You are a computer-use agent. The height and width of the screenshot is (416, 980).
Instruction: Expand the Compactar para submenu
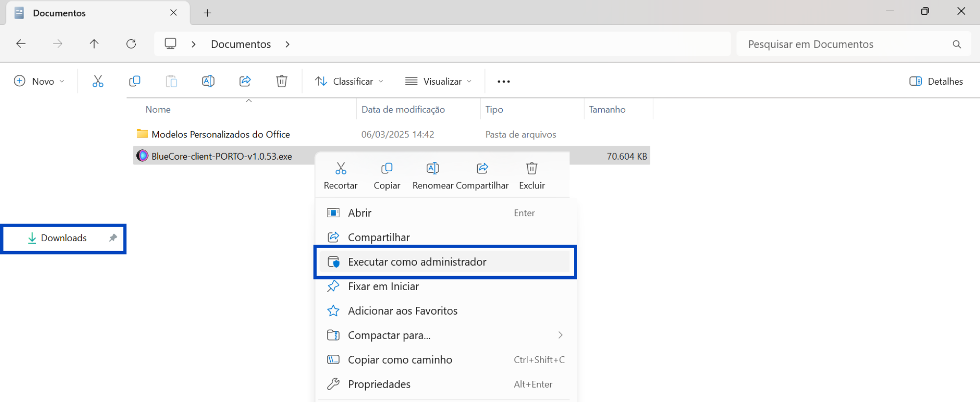tap(445, 335)
